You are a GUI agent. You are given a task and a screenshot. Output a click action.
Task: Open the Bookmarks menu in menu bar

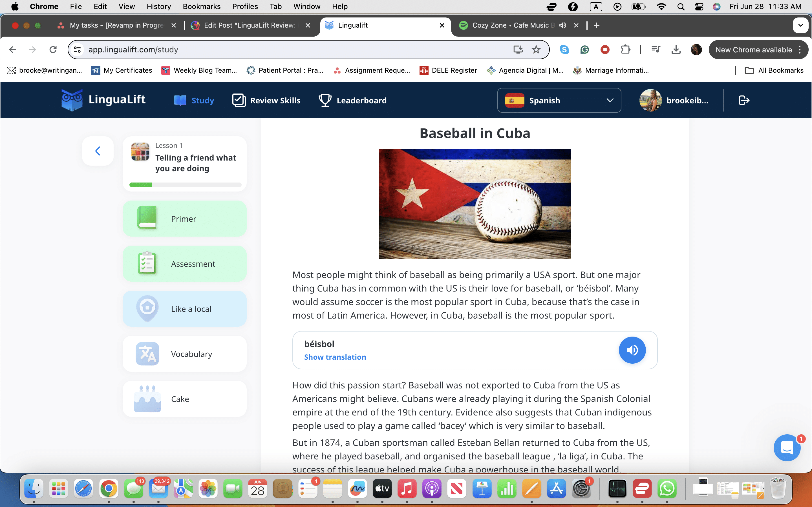[201, 6]
